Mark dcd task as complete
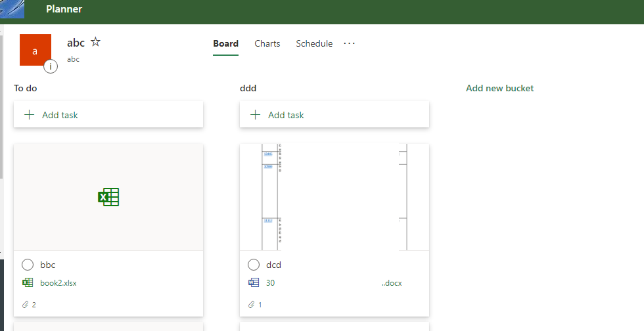The image size is (644, 331). [254, 265]
